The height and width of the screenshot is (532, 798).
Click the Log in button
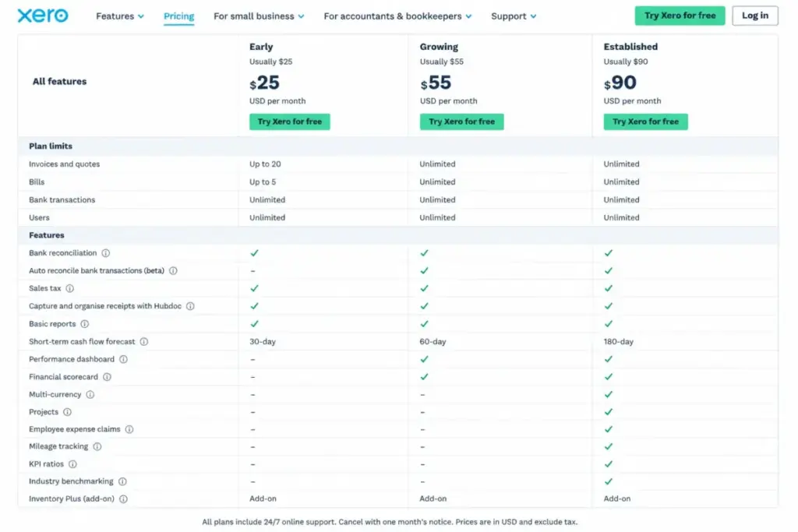click(754, 16)
